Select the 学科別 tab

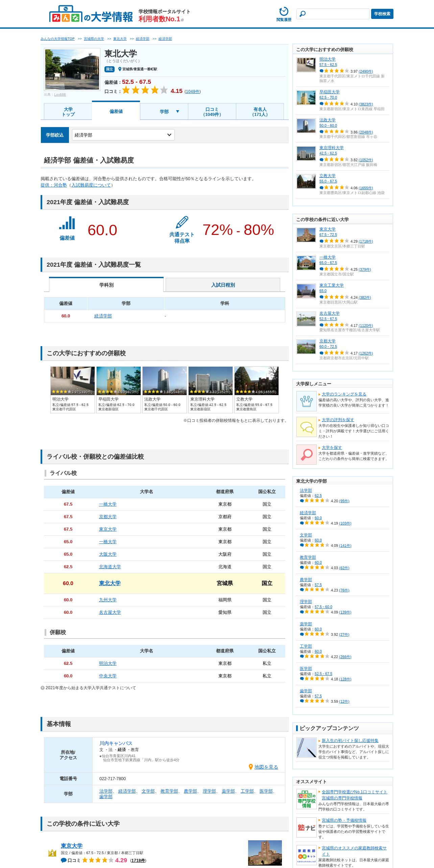pyautogui.click(x=106, y=285)
